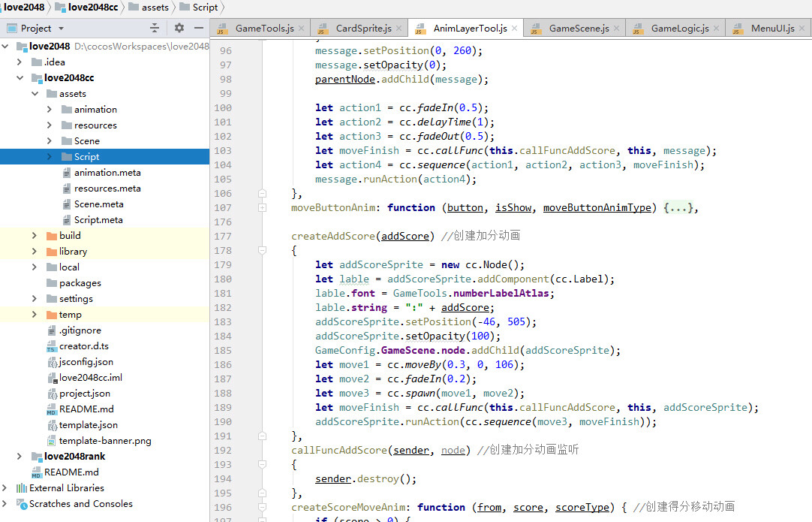
Task: Open project.json in the file tree
Action: click(x=84, y=394)
